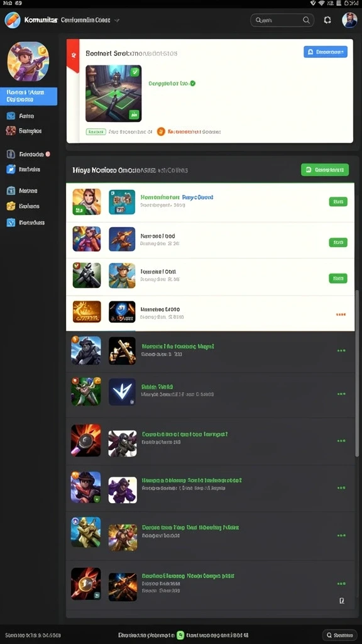Image resolution: width=362 pixels, height=644 pixels.
Task: Click the blue pencil-square sidebar icon
Action: pos(11,169)
